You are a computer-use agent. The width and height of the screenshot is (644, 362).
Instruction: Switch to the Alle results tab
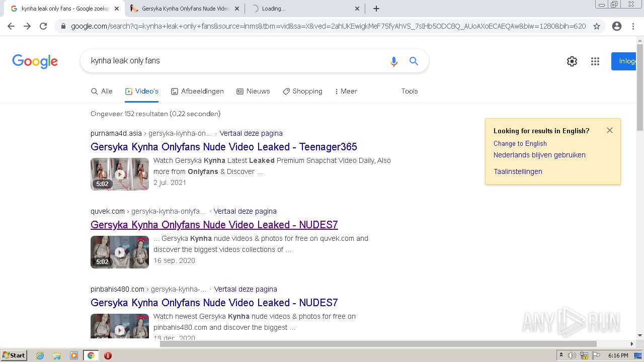(102, 92)
